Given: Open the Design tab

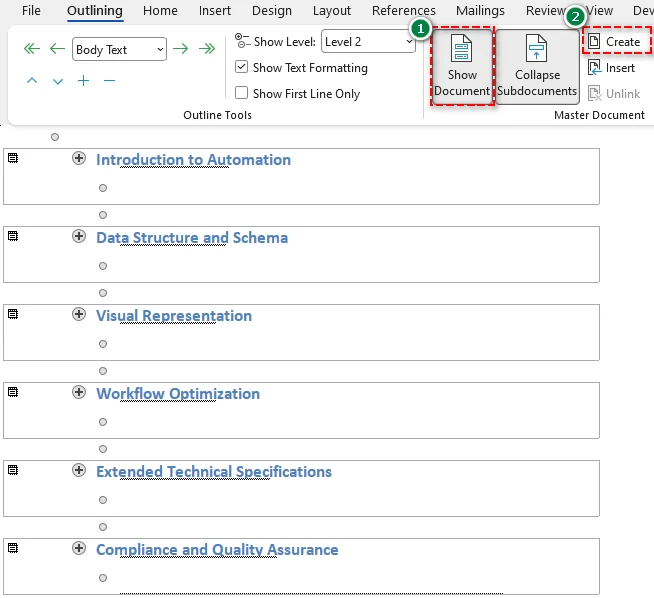Looking at the screenshot, I should pyautogui.click(x=272, y=10).
